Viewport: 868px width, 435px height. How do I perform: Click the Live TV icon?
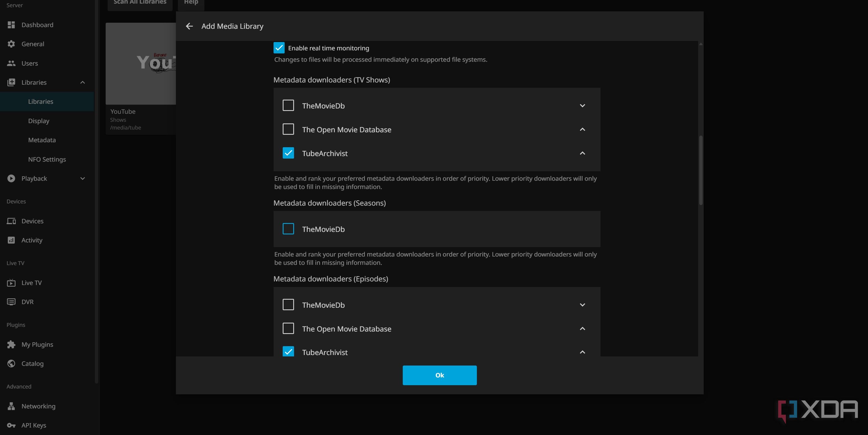click(x=11, y=283)
